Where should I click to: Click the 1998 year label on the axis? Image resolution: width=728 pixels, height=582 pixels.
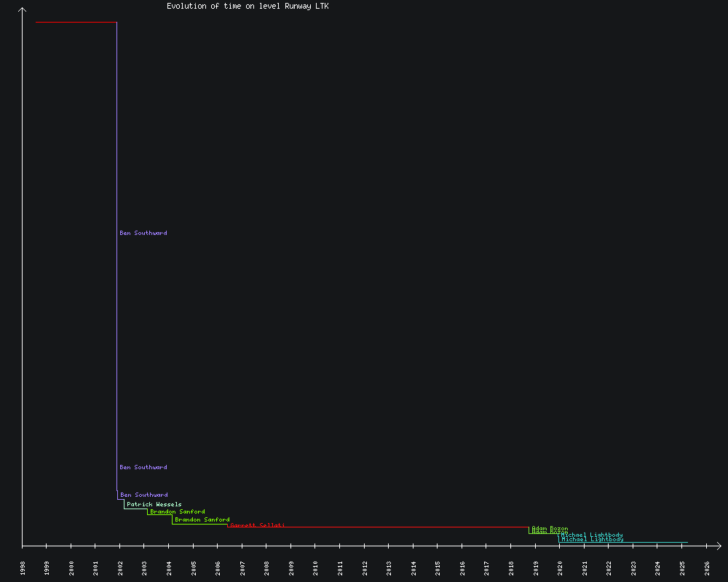tap(23, 567)
